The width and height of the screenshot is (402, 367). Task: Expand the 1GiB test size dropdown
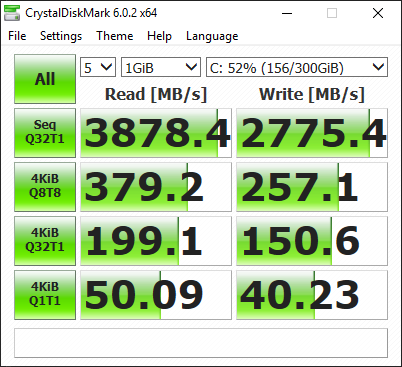pyautogui.click(x=161, y=67)
